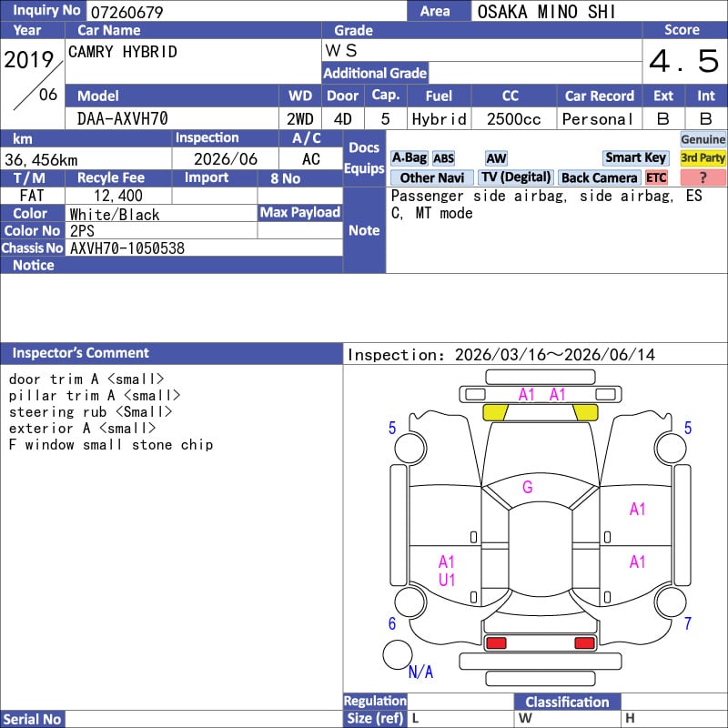Select the Other Navi badge

pos(432,177)
